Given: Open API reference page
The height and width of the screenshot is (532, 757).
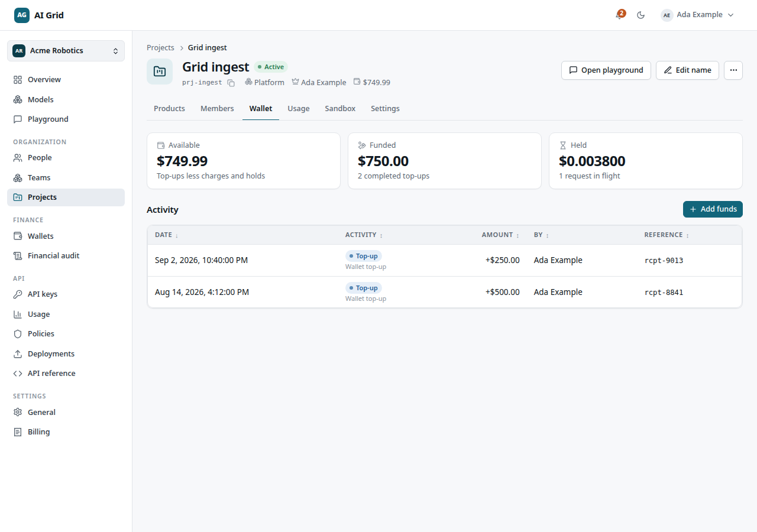Looking at the screenshot, I should [66, 373].
